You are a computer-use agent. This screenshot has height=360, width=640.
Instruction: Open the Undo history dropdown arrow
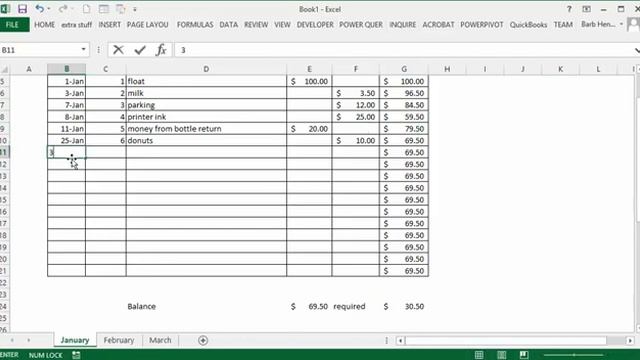pos(49,9)
